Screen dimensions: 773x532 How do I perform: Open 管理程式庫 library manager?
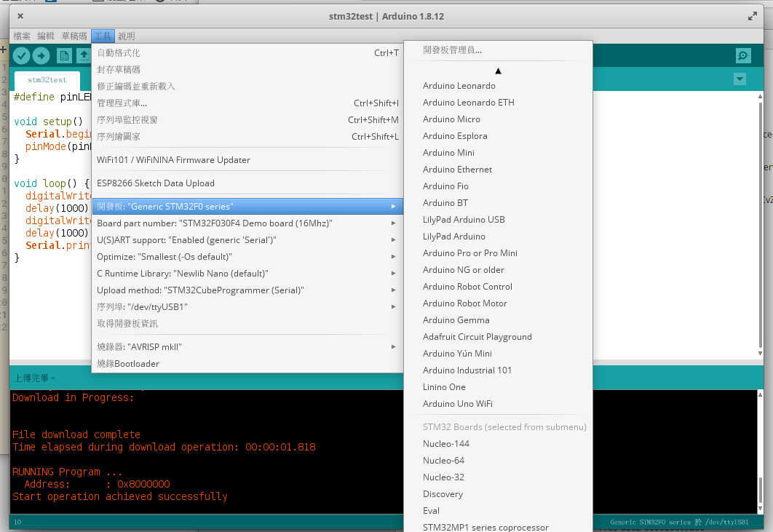click(x=247, y=103)
